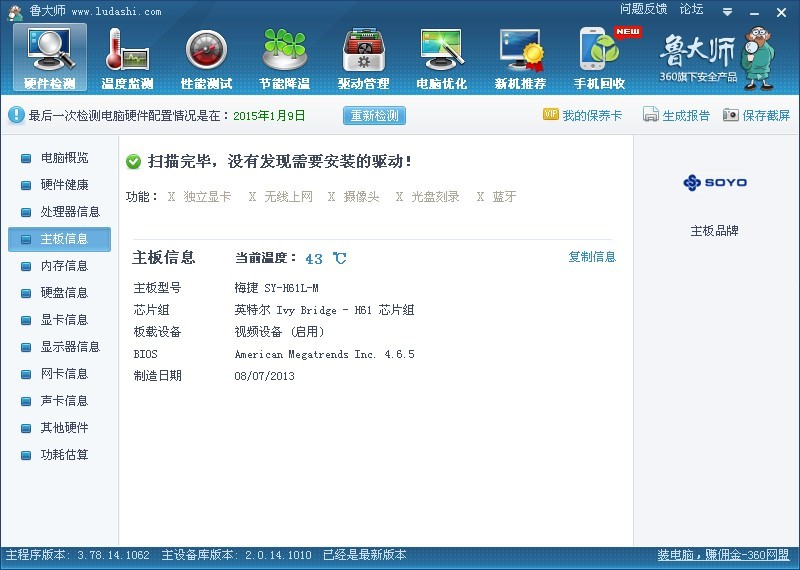The width and height of the screenshot is (800, 570).
Task: Click 已经是最新版本 status text
Action: (x=365, y=555)
